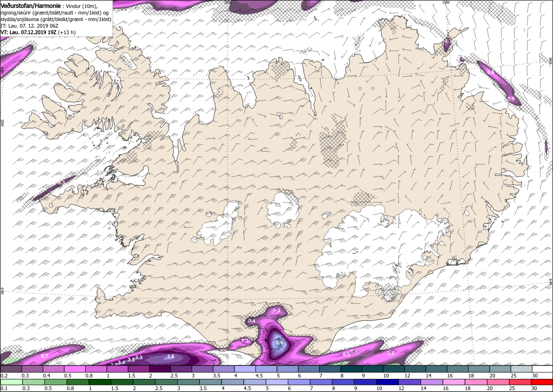Click the 3.5 precipitation value label
The width and height of the screenshot is (553, 392).
point(131,360)
